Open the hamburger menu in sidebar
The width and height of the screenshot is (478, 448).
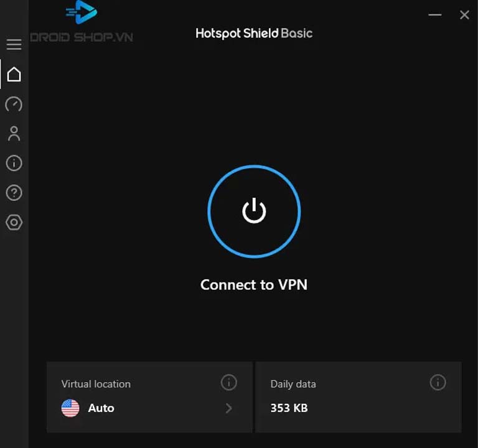14,44
